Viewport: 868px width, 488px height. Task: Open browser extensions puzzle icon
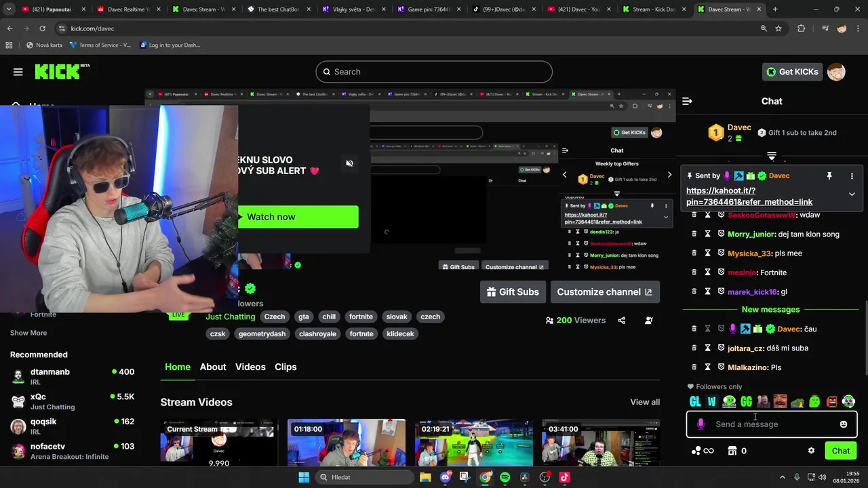802,28
